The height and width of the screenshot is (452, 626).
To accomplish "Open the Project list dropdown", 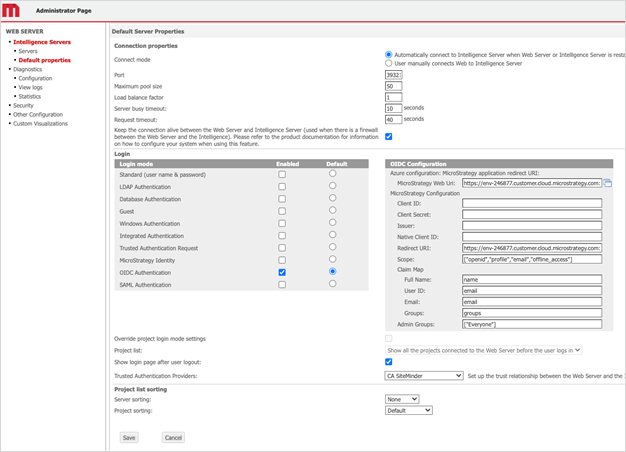I will pos(483,350).
